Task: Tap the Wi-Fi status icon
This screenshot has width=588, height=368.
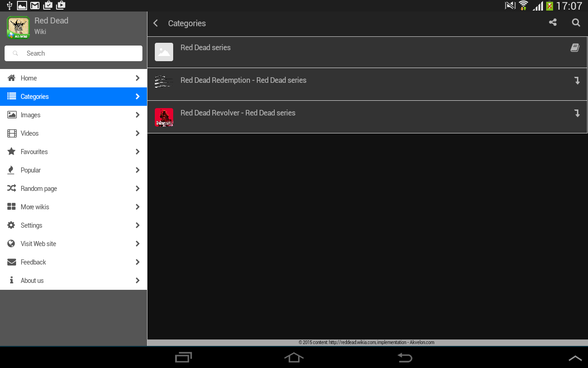Action: pos(523,6)
